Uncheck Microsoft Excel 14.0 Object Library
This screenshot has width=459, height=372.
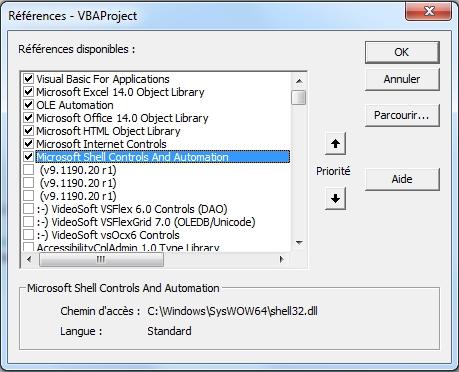(x=28, y=92)
